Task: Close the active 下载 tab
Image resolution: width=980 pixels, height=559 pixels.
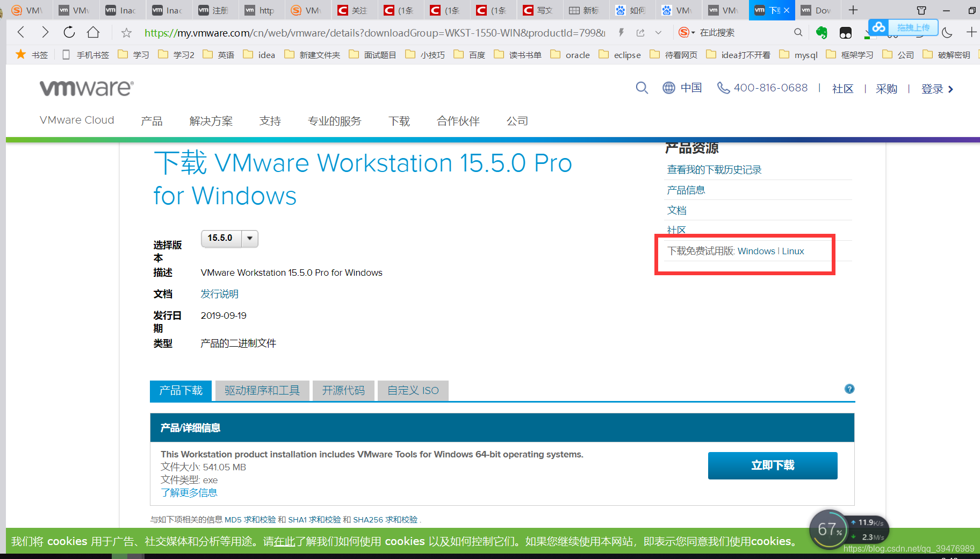Action: pyautogui.click(x=787, y=10)
